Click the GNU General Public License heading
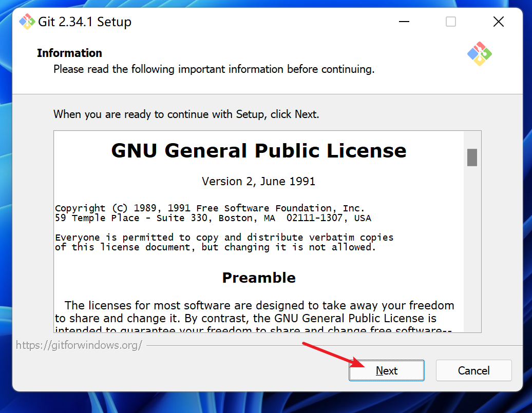 [258, 150]
